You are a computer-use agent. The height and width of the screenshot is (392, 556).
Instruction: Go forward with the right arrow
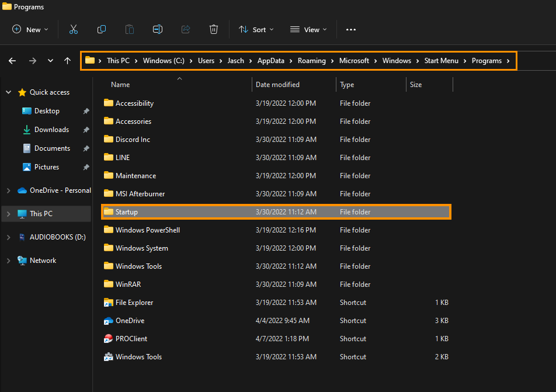tap(33, 61)
